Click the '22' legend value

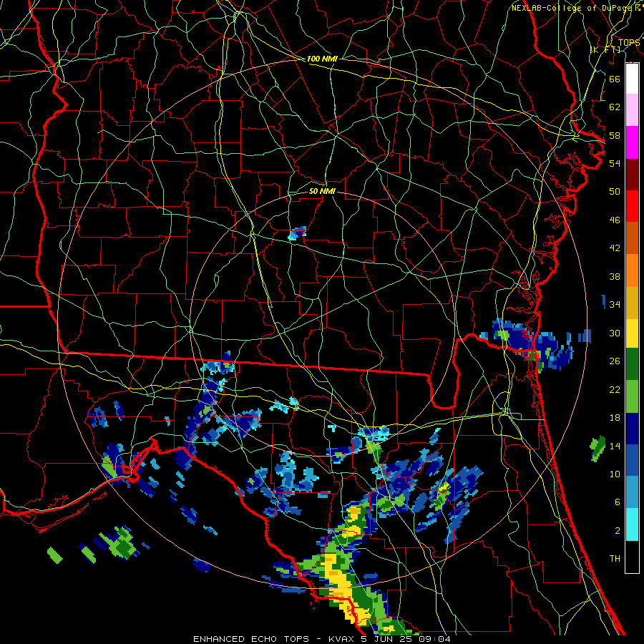click(x=615, y=390)
